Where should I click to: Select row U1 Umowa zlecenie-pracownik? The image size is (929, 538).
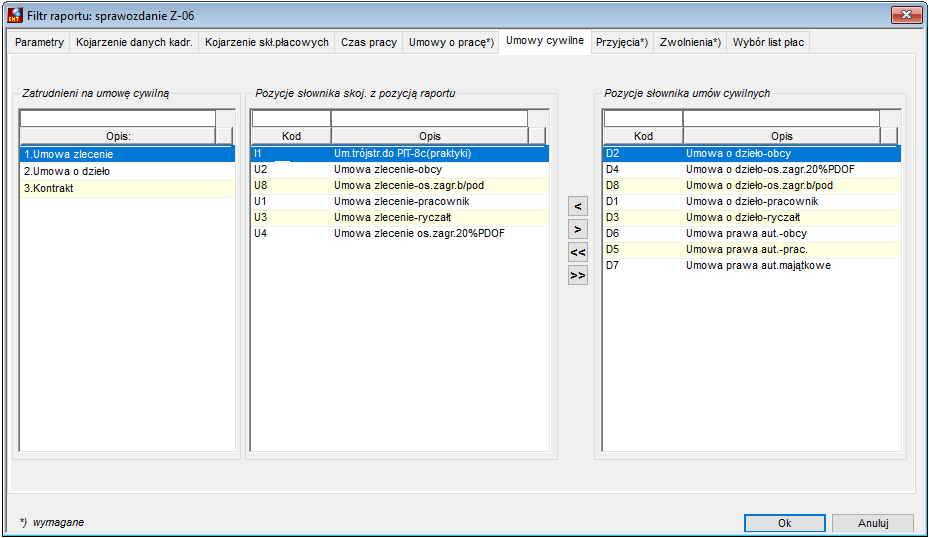click(400, 201)
